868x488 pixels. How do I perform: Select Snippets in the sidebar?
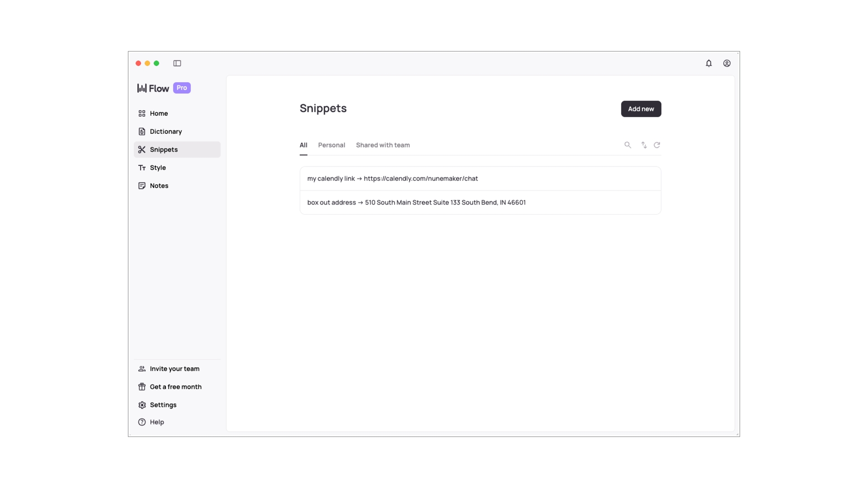click(x=164, y=150)
